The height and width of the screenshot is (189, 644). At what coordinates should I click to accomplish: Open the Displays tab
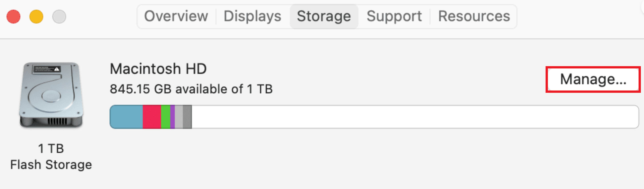click(x=252, y=16)
